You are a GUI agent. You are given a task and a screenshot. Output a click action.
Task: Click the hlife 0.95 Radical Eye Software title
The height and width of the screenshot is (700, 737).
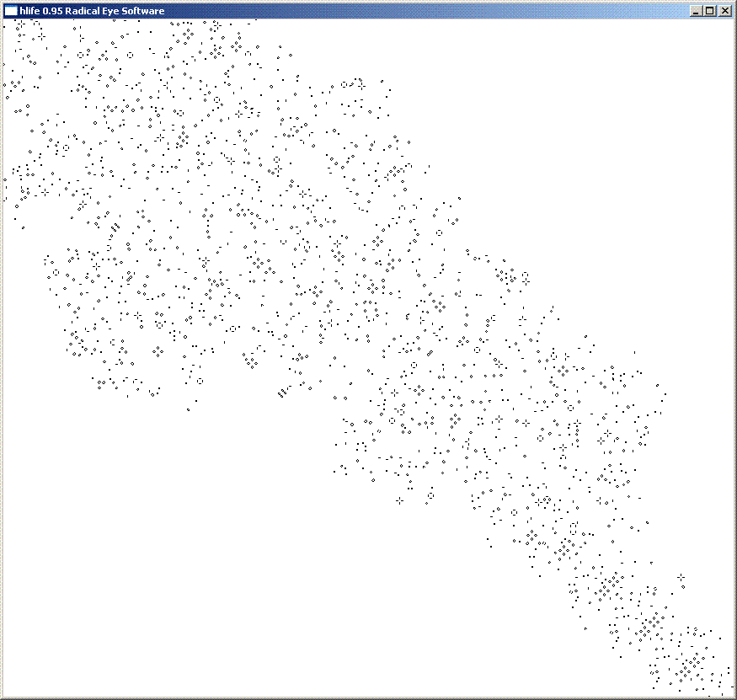click(x=92, y=11)
